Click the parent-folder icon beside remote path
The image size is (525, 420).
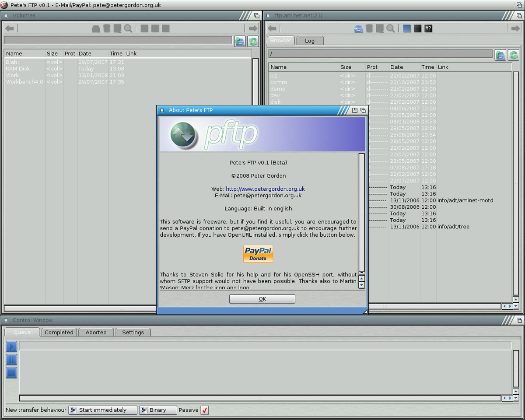[500, 55]
